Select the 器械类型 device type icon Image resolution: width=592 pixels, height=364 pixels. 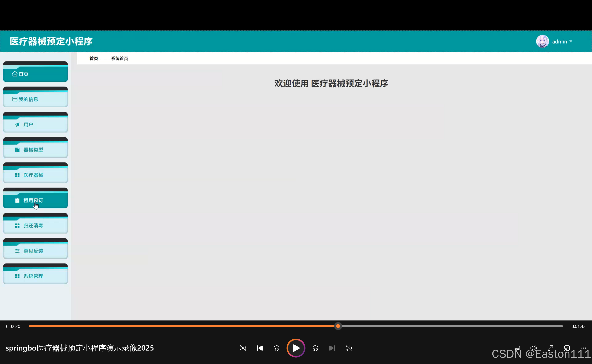pyautogui.click(x=17, y=150)
